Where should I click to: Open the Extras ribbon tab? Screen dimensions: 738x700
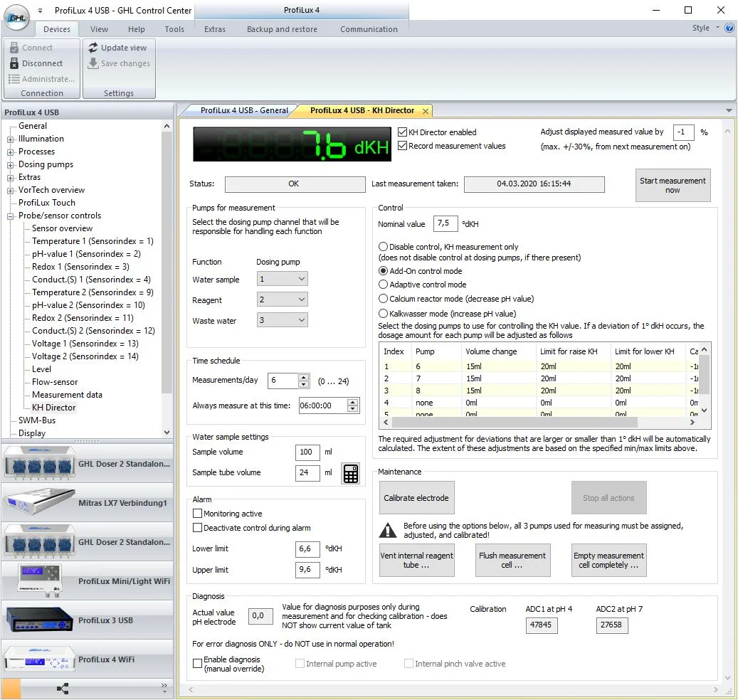point(215,29)
